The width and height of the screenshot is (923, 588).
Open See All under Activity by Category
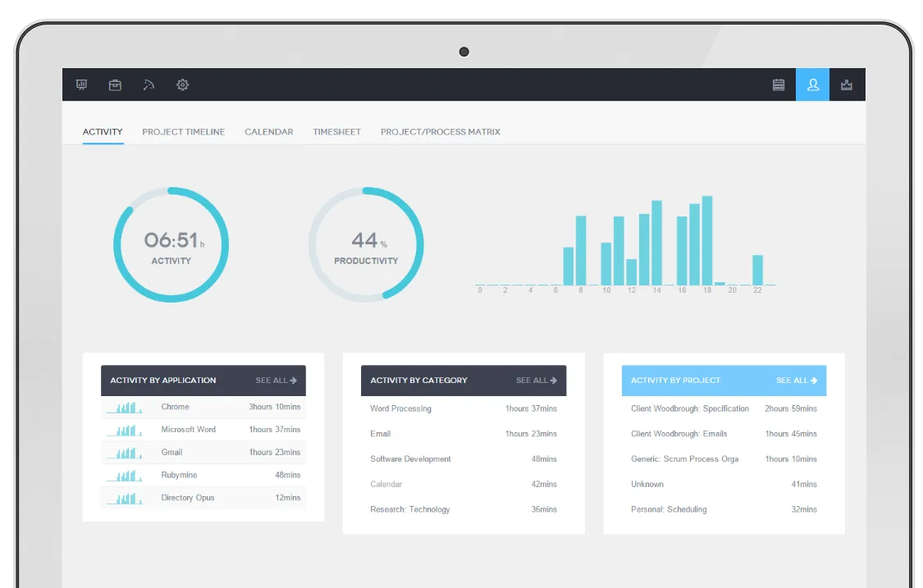(537, 380)
